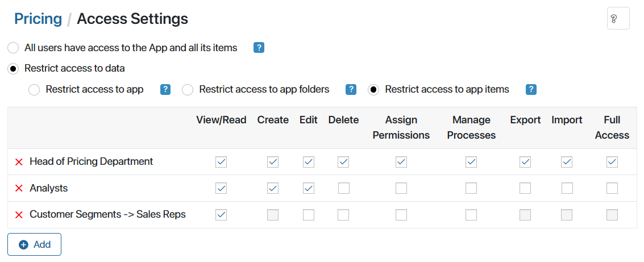Uncheck Export for Head of Pricing Department
Viewport: 644px width, 262px height.
click(x=525, y=162)
